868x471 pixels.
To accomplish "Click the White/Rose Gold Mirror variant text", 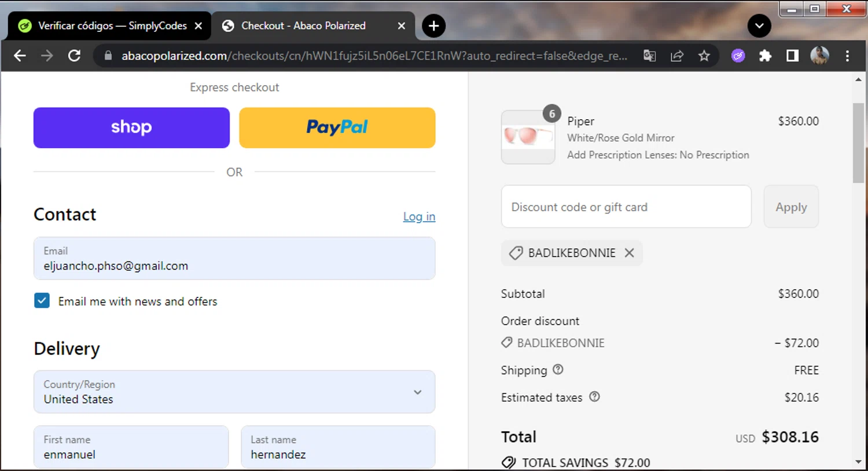I will (621, 138).
